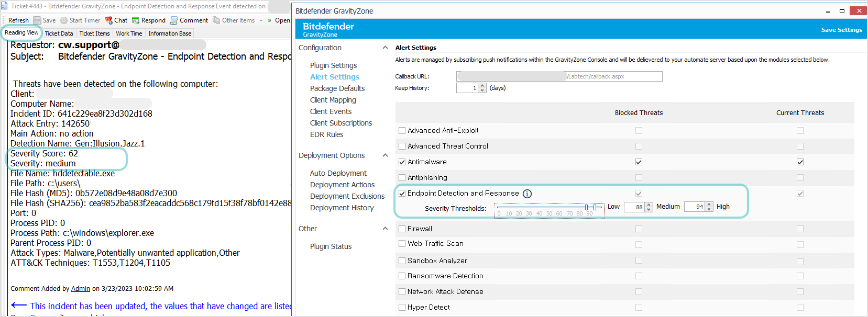Uncheck the Antimalware module checkbox
Viewport: 868px width, 317px height.
point(402,162)
